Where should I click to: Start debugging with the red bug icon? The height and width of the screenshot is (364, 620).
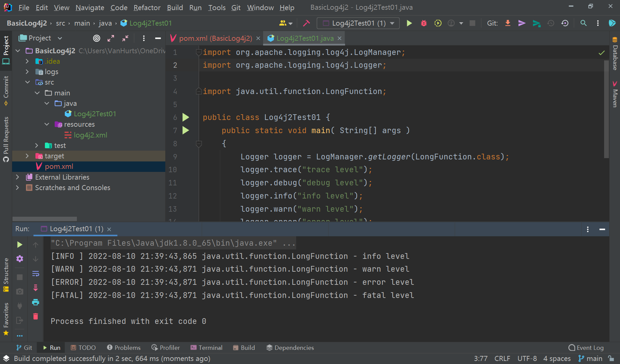pos(424,23)
